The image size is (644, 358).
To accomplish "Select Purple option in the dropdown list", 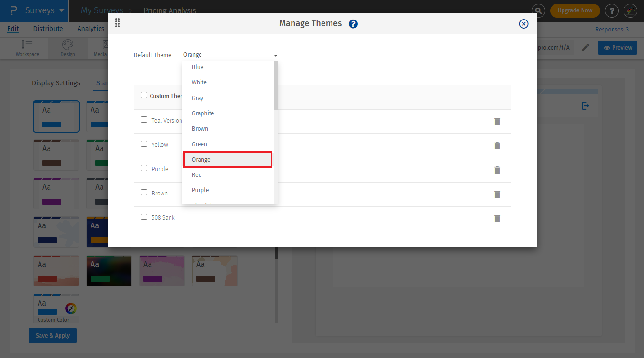I will [x=228, y=190].
